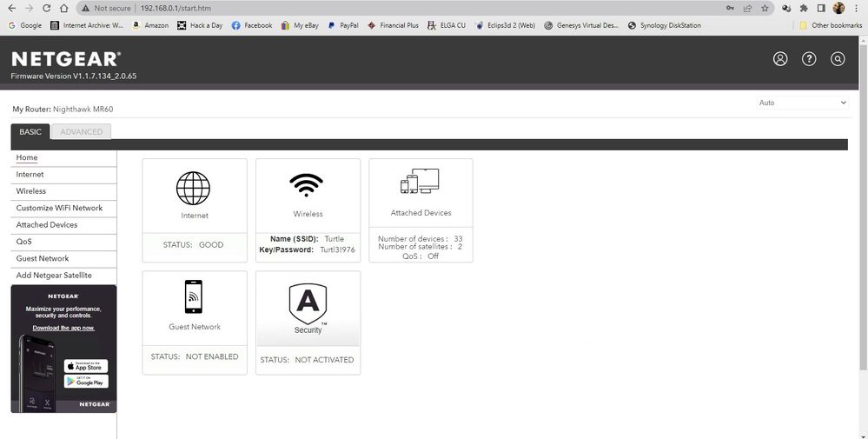
Task: Toggle the browser side panel icon
Action: (x=821, y=9)
